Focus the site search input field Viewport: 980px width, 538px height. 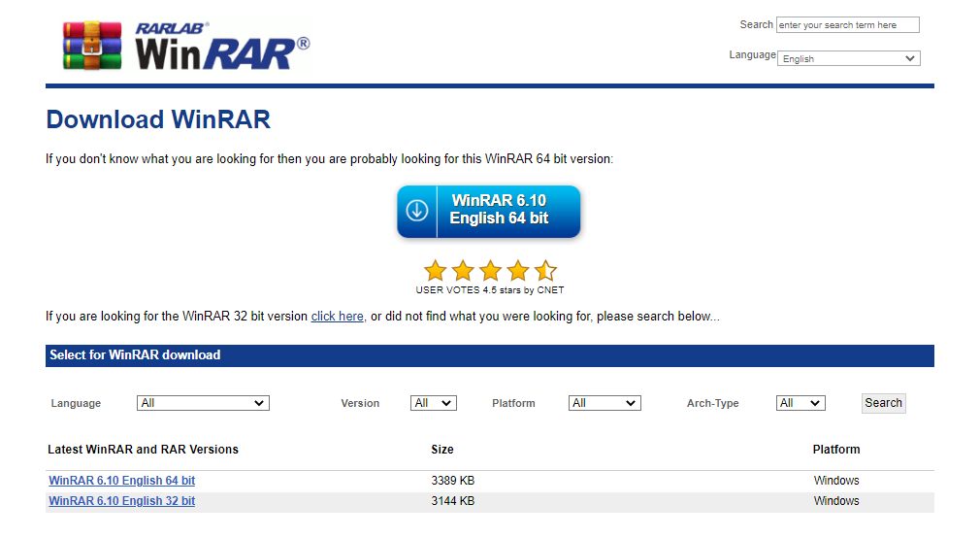(847, 25)
